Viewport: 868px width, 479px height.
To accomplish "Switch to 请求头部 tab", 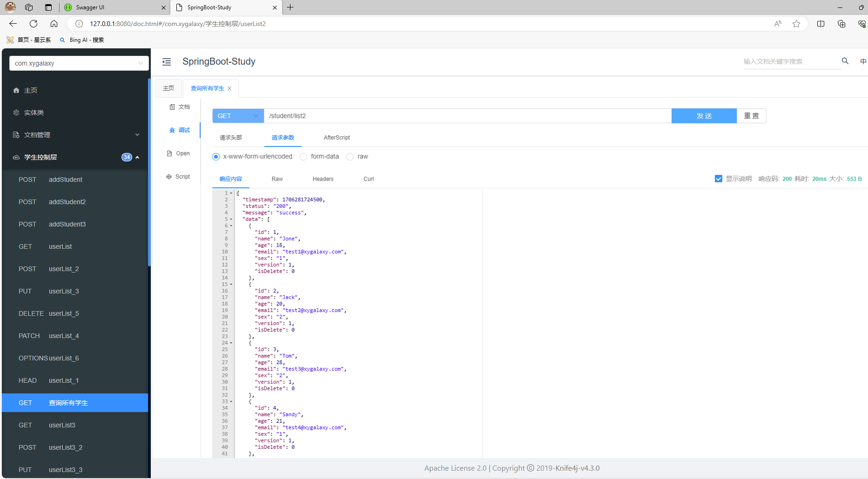I will tap(231, 138).
